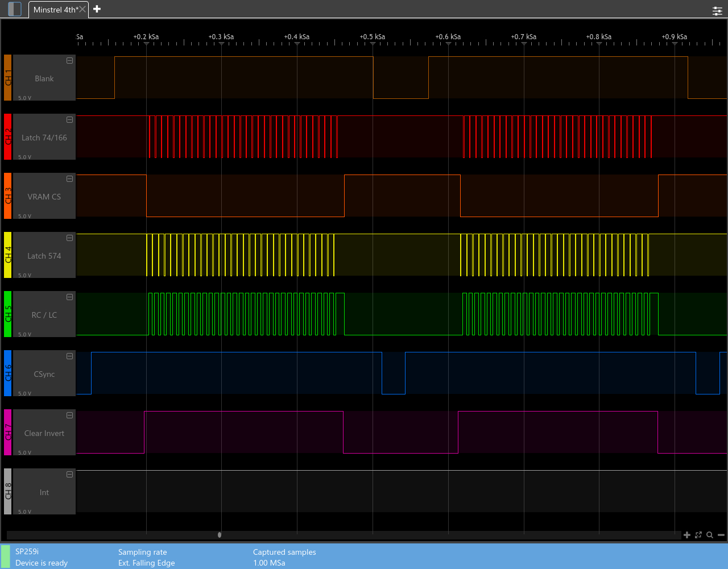Image resolution: width=728 pixels, height=569 pixels.
Task: Open the settings sliders icon at top right
Action: click(717, 11)
